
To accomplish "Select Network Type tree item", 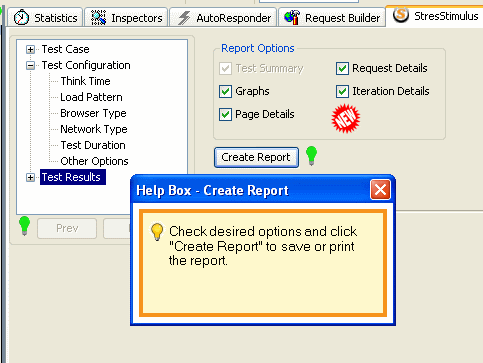I will pyautogui.click(x=94, y=129).
